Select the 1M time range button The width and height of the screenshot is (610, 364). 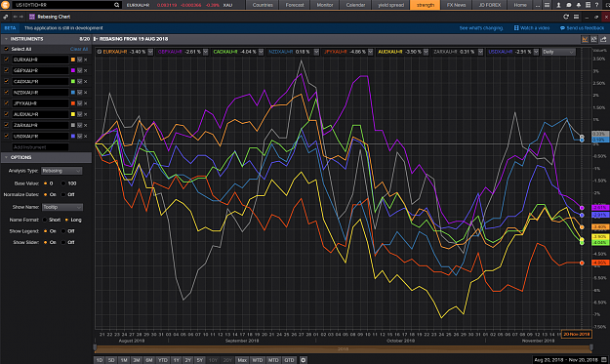(x=124, y=360)
